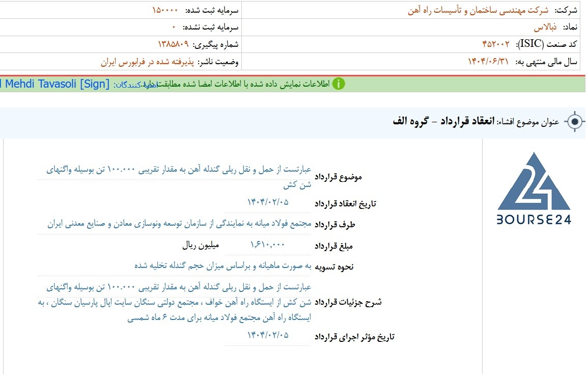Select company name شرکت مهندسی ساختمان و تأسیسات راه آهن
Viewport: 588px width, 374px height.
478,10
